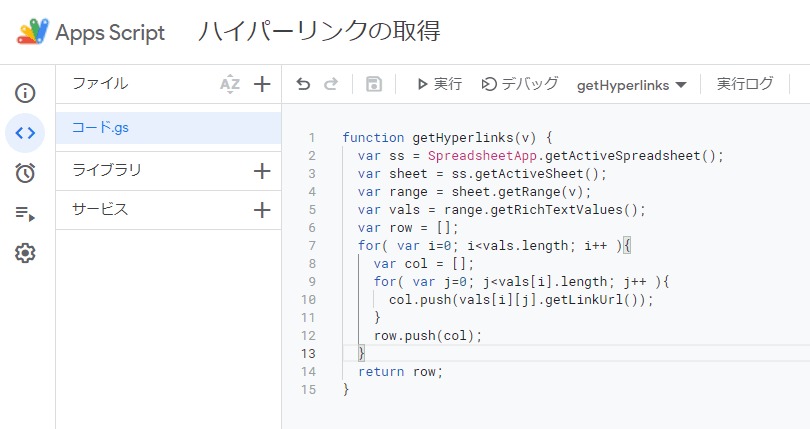Open the 実行ログ execution log
This screenshot has height=429, width=810.
pyautogui.click(x=745, y=85)
